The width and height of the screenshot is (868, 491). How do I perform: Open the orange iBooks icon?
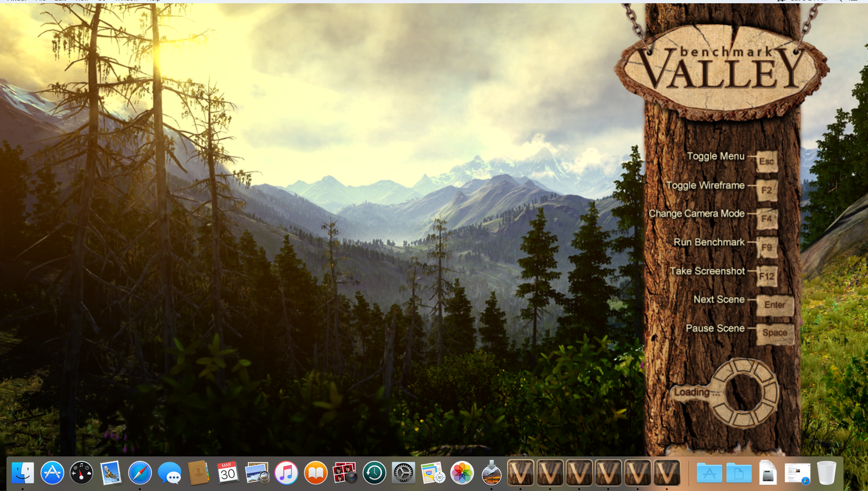pyautogui.click(x=316, y=473)
